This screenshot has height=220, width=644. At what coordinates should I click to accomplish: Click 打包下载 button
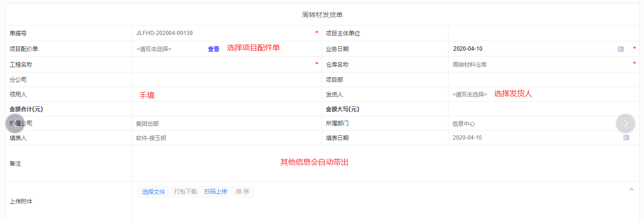point(185,192)
